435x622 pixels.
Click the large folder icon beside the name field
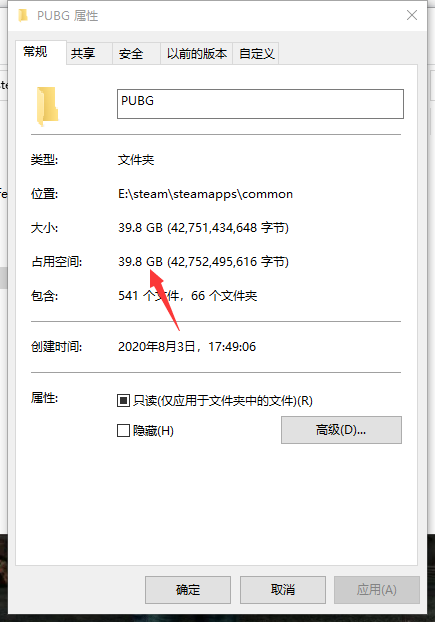48,106
